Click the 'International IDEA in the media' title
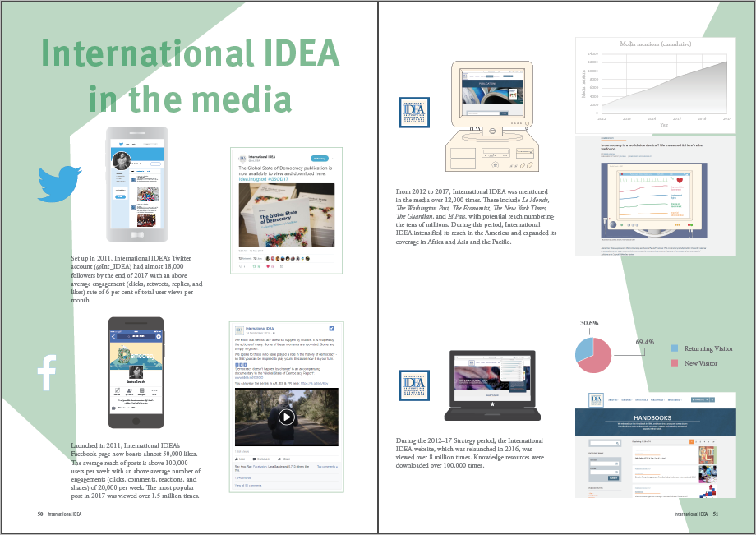The height and width of the screenshot is (535, 756). [x=191, y=76]
